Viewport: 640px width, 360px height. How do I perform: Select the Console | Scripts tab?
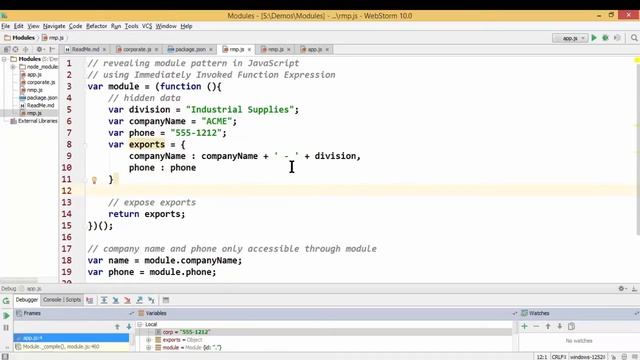pyautogui.click(x=62, y=300)
